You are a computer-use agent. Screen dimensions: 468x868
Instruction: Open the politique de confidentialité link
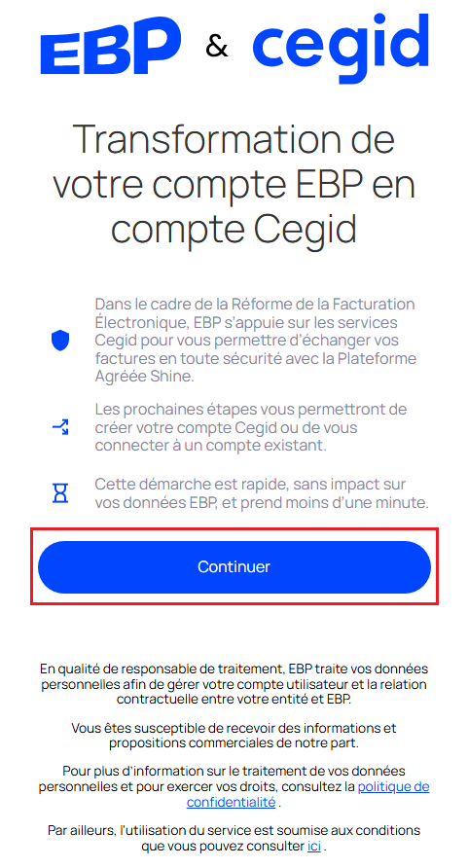click(x=307, y=794)
